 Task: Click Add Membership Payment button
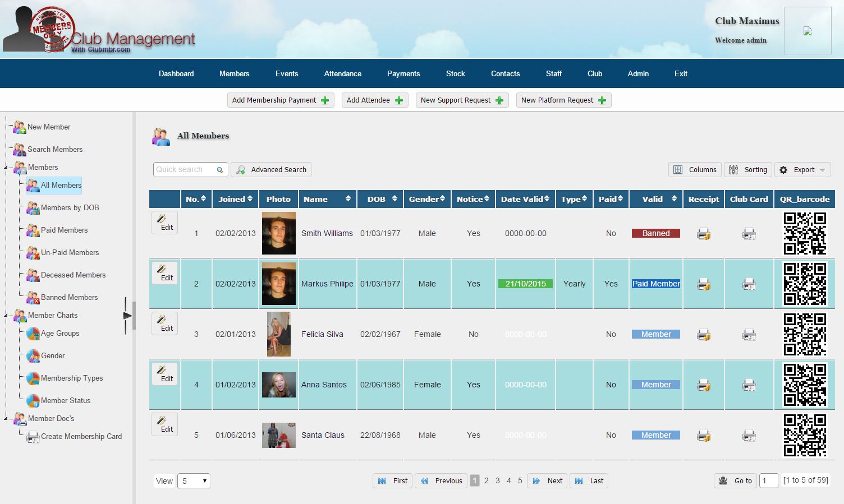pos(281,100)
